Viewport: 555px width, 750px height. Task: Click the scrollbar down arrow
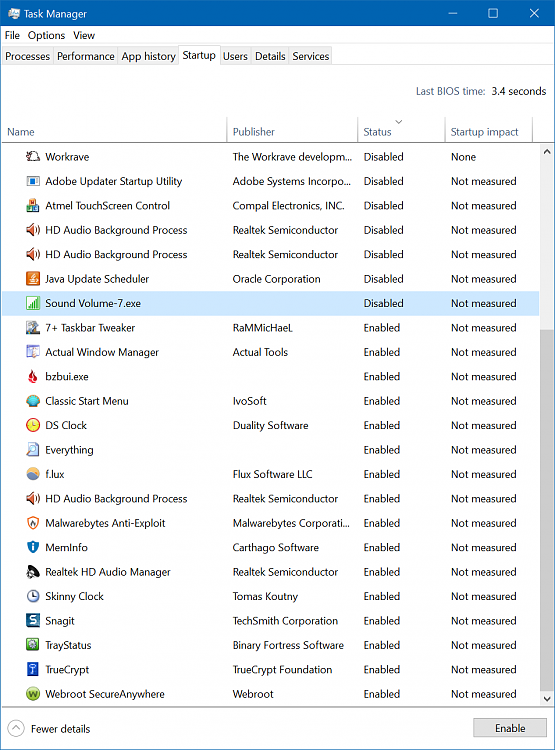[547, 698]
